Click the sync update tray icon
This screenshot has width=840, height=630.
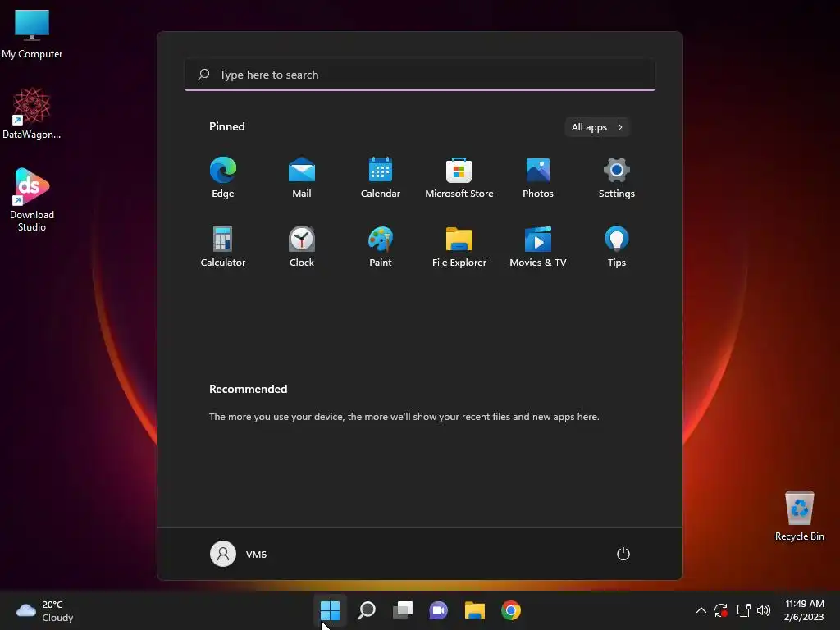point(721,610)
